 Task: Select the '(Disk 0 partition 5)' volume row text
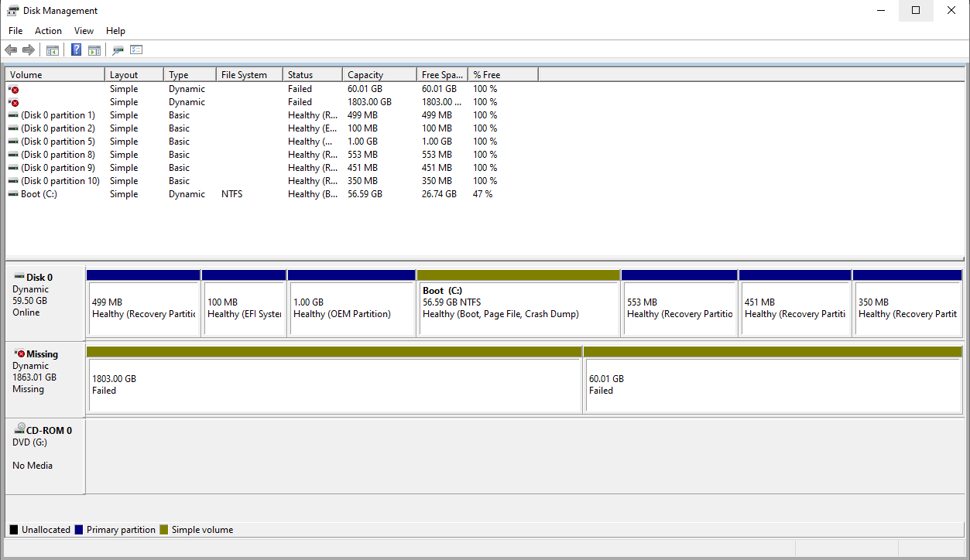(x=58, y=142)
